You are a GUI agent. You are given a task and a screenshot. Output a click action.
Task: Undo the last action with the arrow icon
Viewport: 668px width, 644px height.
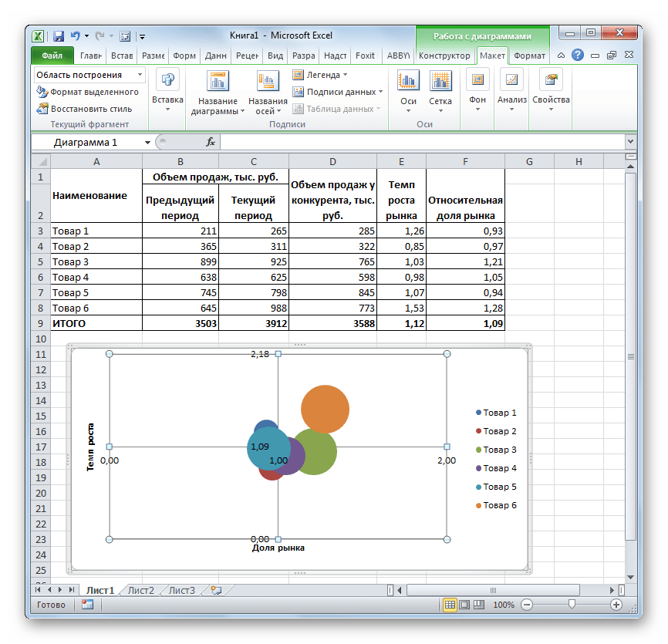pyautogui.click(x=76, y=36)
